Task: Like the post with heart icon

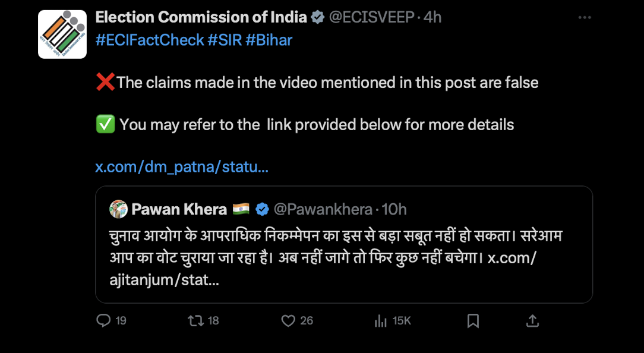Action: 289,321
